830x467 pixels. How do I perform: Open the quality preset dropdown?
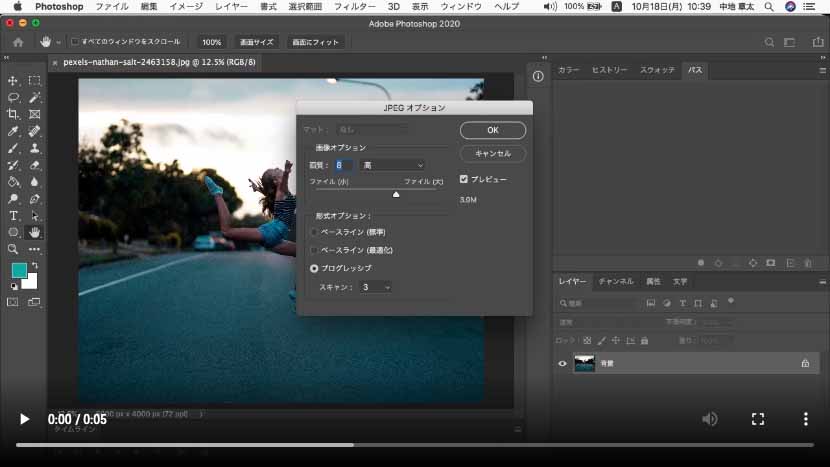point(392,165)
